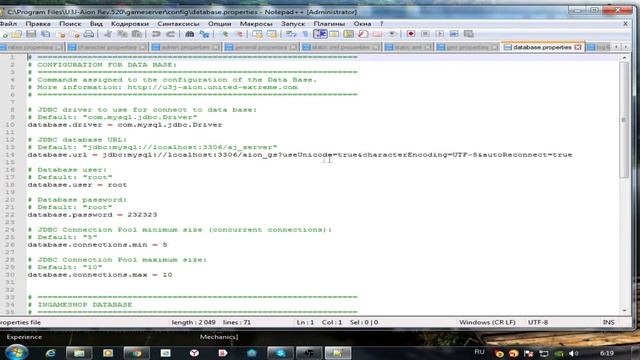Toggle synchronized vertical scrolling icon
Screen dimensions: 640x360
[257, 34]
